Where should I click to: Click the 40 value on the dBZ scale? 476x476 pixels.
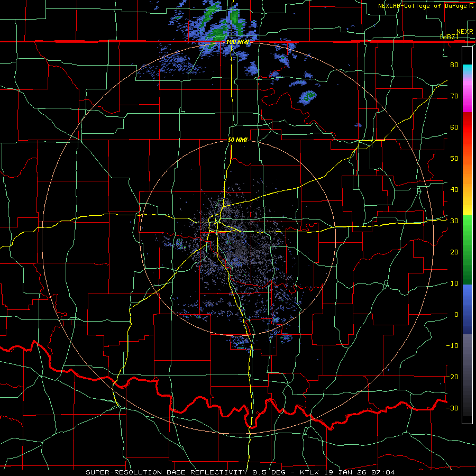point(454,190)
